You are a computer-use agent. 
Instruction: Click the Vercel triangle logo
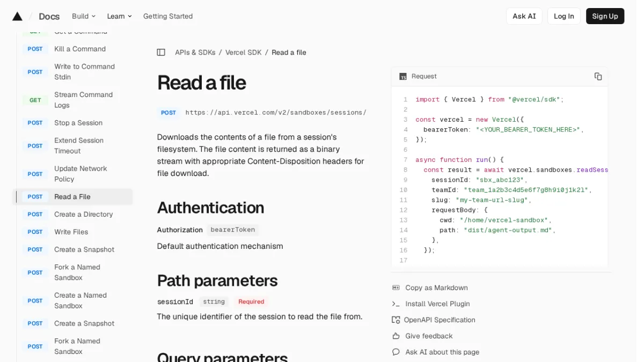click(17, 16)
